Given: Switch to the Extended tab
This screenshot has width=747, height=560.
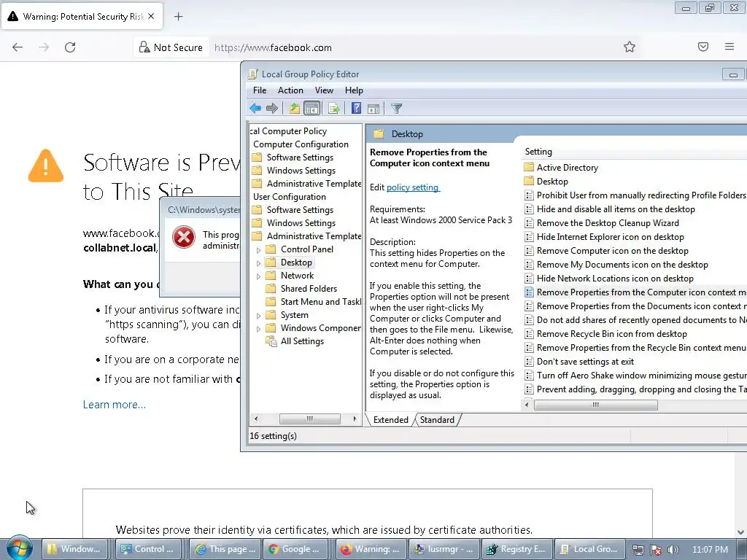Looking at the screenshot, I should click(x=391, y=420).
